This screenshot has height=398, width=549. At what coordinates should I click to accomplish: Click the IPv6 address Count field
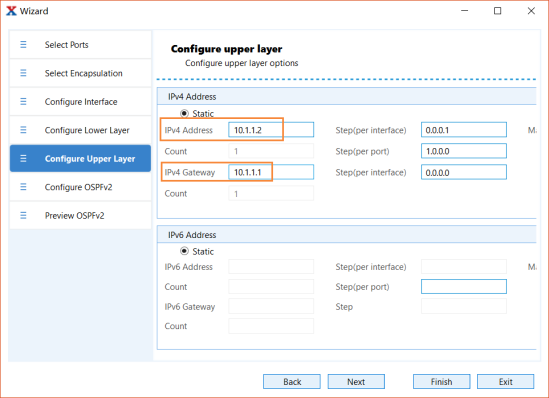click(271, 287)
